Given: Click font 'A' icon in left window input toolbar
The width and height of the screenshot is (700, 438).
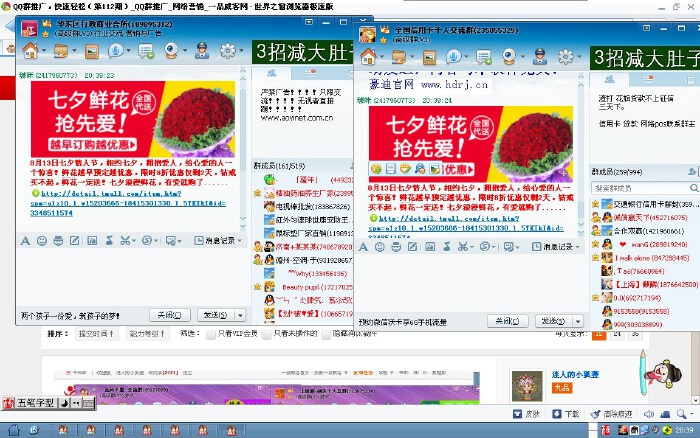Looking at the screenshot, I should [x=25, y=241].
